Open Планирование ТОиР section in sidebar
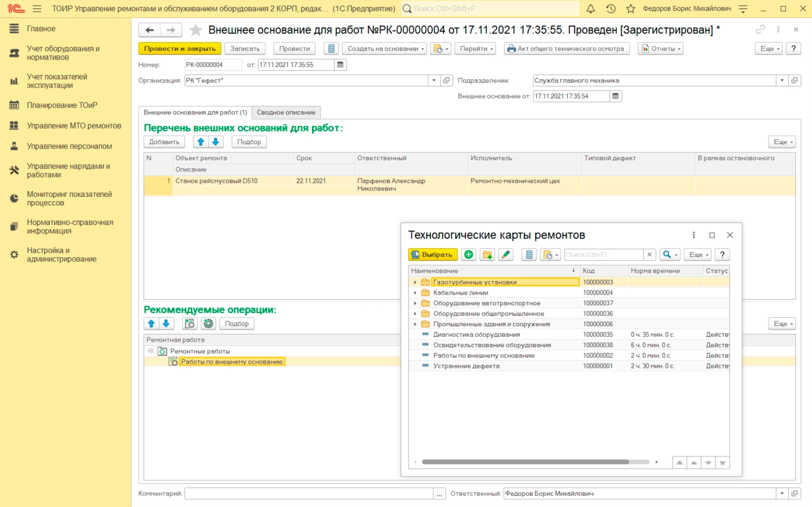The height and width of the screenshot is (507, 812). pos(62,105)
